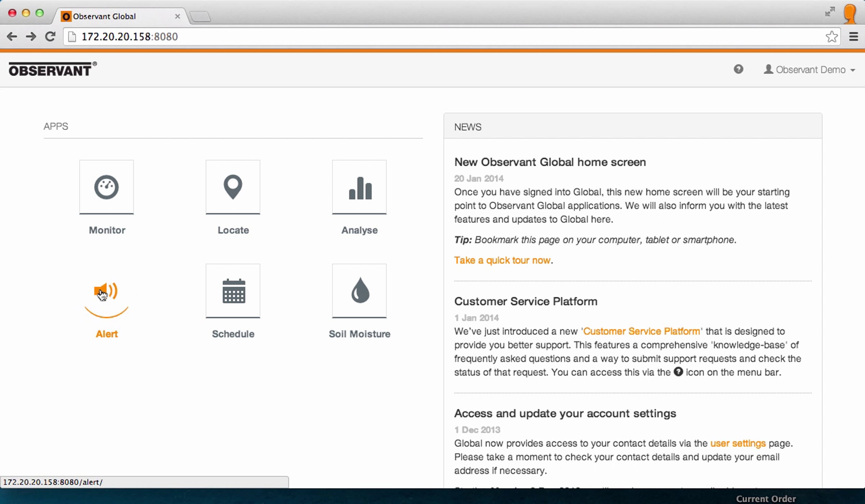Screen dimensions: 865x504
Task: Expand the Observant Demo user dropdown
Action: (809, 70)
